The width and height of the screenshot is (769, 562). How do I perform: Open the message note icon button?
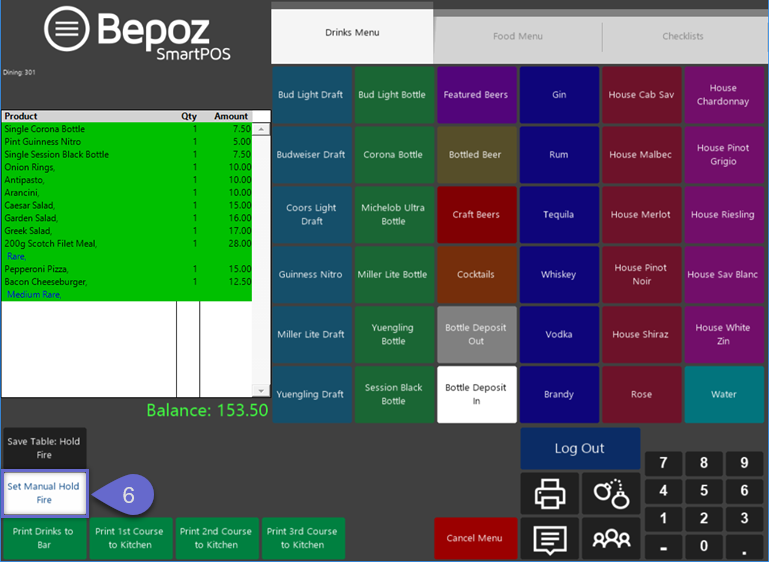550,539
